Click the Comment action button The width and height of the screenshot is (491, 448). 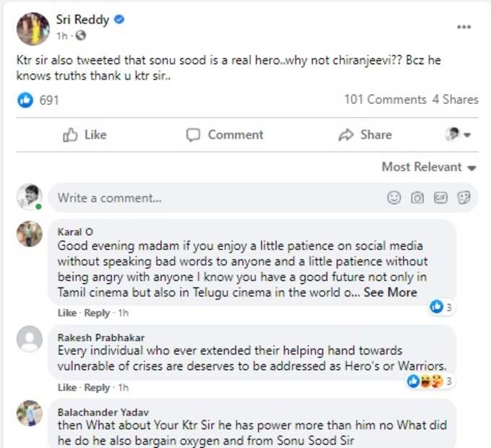225,135
